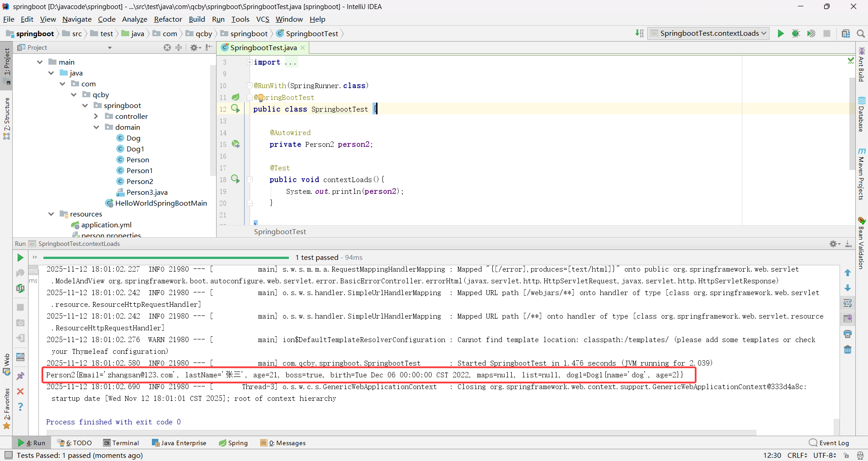This screenshot has width=868, height=461.
Task: Open the Build menu
Action: click(x=197, y=19)
